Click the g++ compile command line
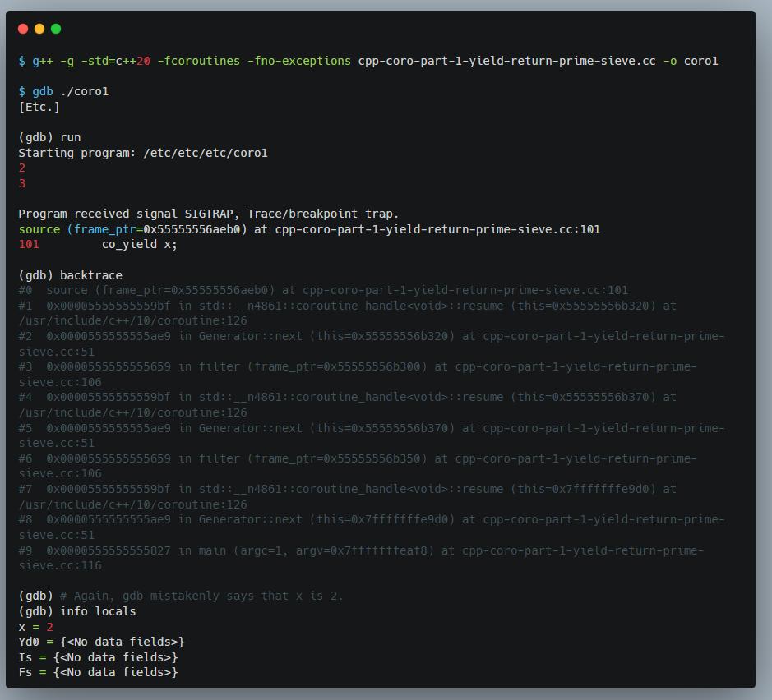Viewport: 772px width, 700px height. coord(368,61)
